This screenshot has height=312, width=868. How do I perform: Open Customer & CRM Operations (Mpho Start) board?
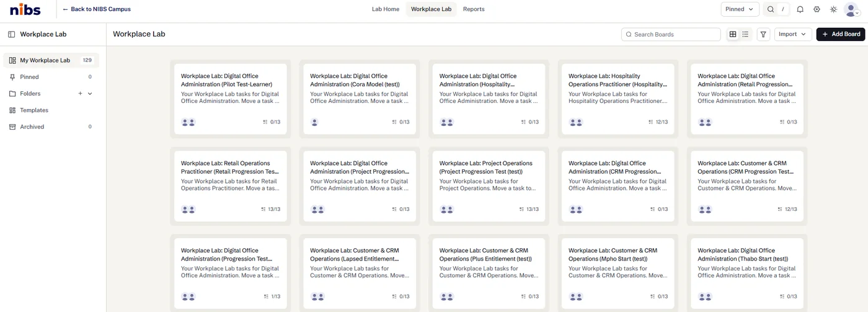(x=618, y=273)
